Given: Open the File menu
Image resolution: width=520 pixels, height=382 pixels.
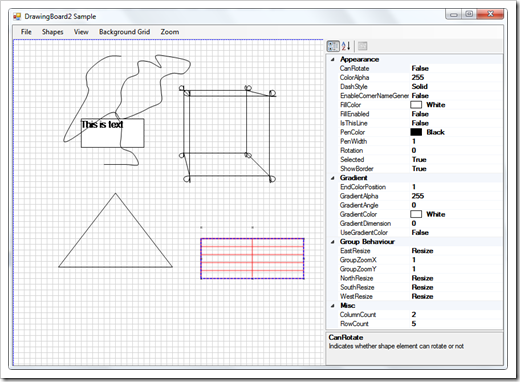Looking at the screenshot, I should click(x=26, y=32).
